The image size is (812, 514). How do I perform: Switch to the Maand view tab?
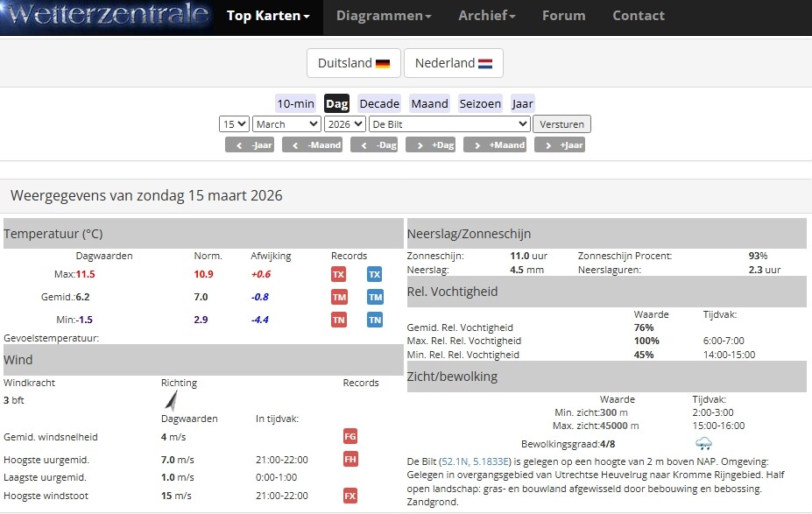(x=429, y=103)
